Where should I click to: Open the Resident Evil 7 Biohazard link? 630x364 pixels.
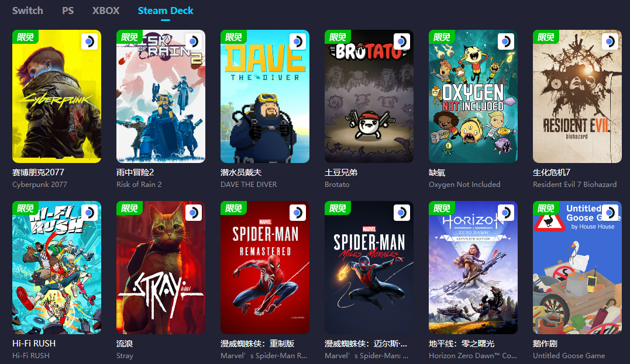574,184
